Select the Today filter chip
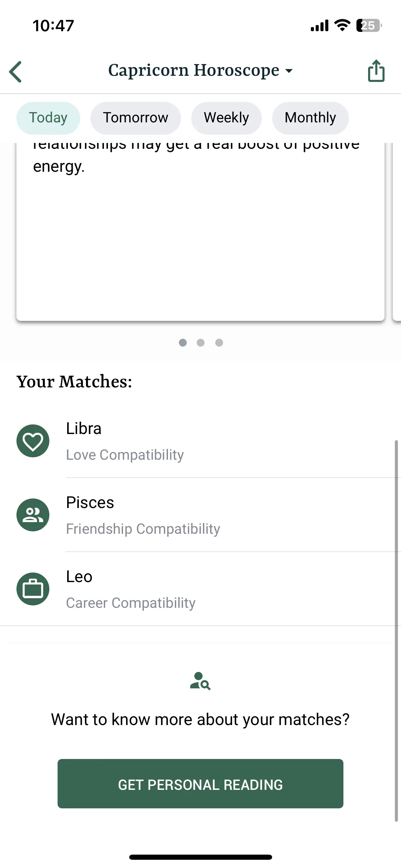 point(48,118)
